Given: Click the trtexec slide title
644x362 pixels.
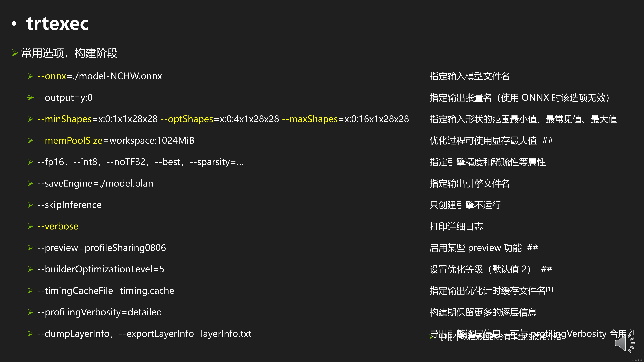Looking at the screenshot, I should [57, 24].
